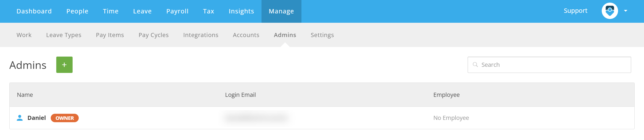Image resolution: width=644 pixels, height=140 pixels.
Task: Go to the Integrations tab
Action: click(201, 35)
